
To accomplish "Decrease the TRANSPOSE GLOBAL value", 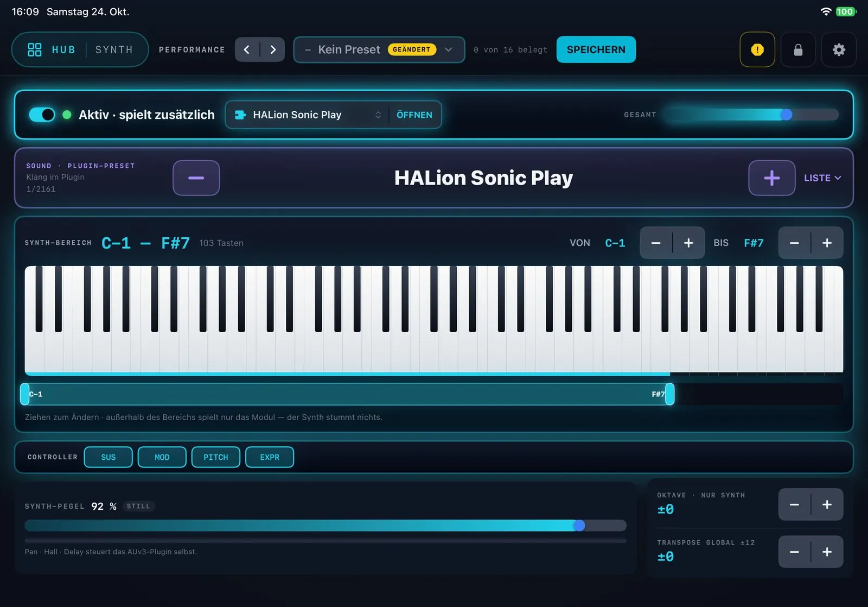I will (x=794, y=552).
